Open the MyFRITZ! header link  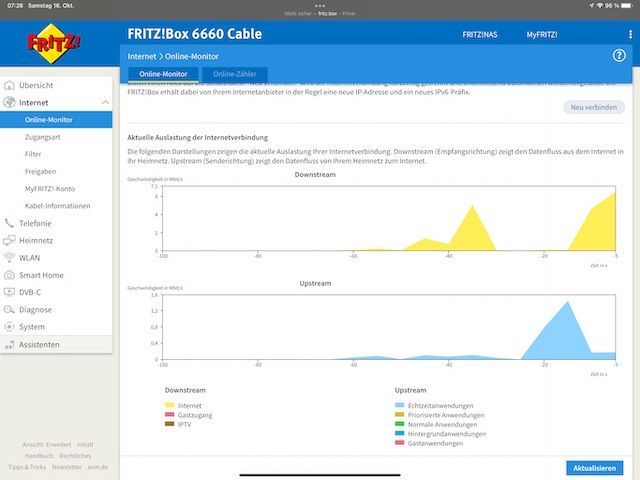pyautogui.click(x=542, y=35)
